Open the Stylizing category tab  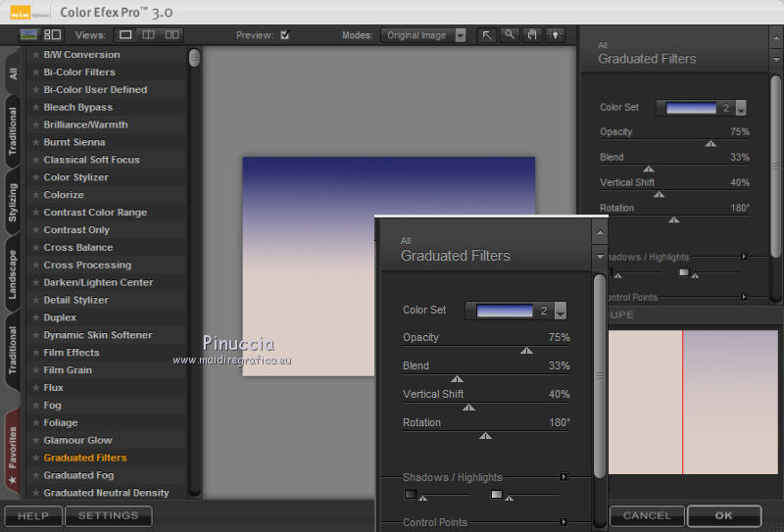[13, 202]
